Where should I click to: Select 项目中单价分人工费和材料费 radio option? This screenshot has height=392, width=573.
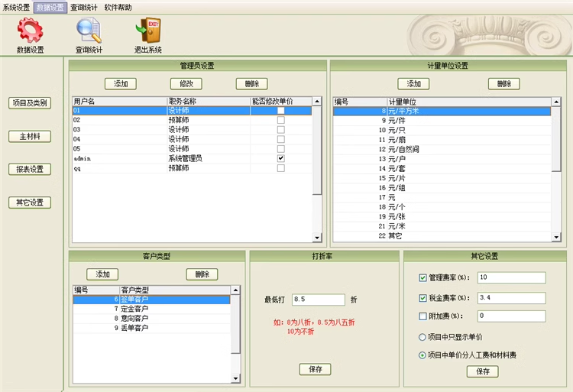tap(422, 355)
